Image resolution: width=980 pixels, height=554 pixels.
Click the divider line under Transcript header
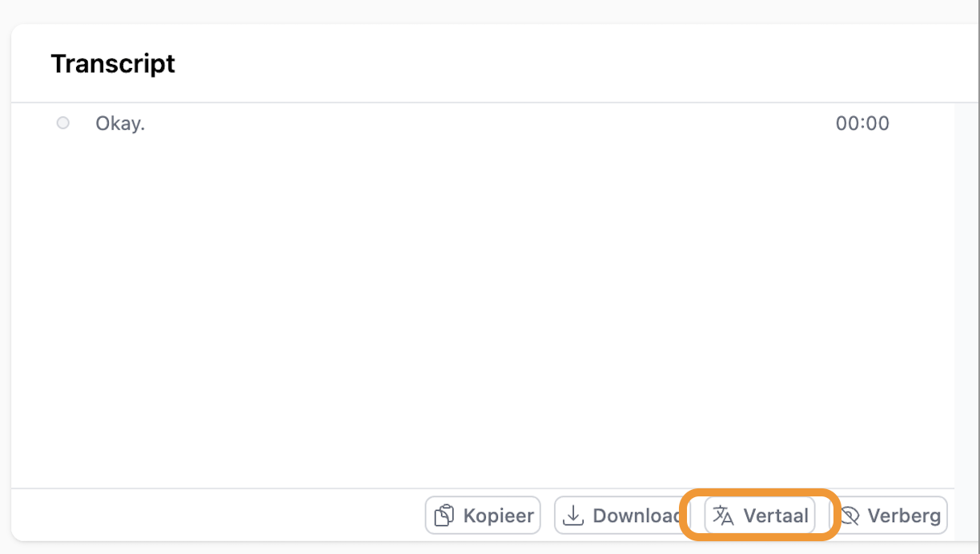[x=480, y=102]
